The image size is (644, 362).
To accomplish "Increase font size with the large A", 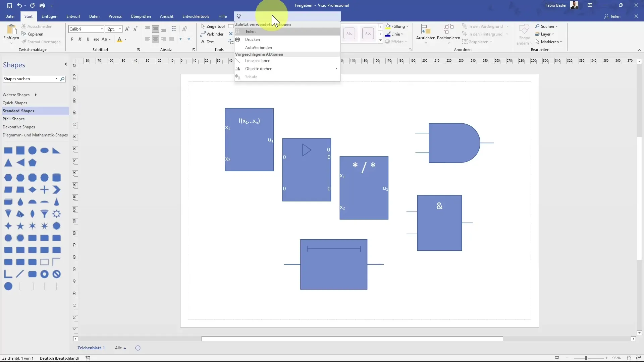I will [127, 29].
